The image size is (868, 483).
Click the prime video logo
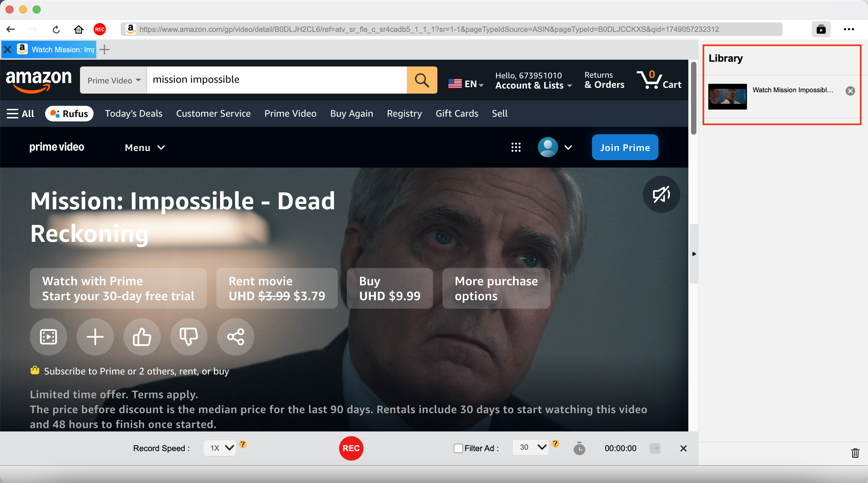pos(57,147)
